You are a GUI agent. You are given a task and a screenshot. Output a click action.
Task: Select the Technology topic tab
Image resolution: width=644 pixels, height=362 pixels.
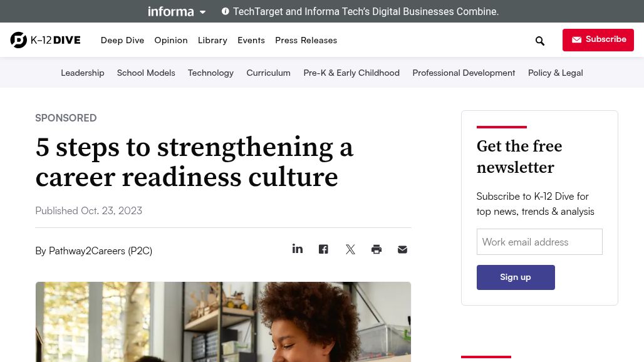coord(210,73)
